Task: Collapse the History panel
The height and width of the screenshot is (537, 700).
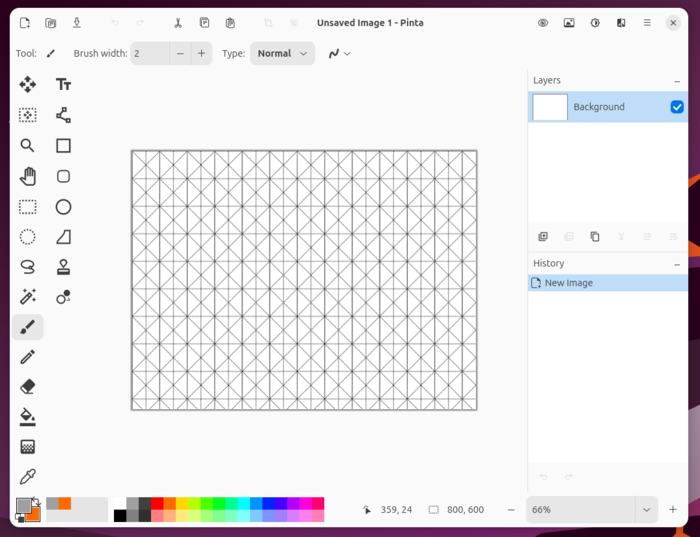Action: (677, 264)
